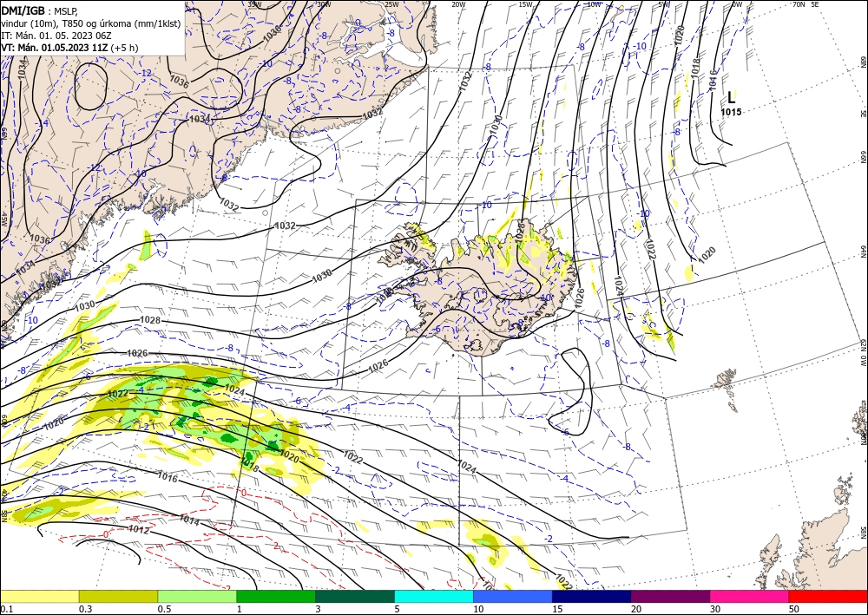Click the '1015' low pressure value label
The width and height of the screenshot is (868, 615).
pyautogui.click(x=731, y=112)
